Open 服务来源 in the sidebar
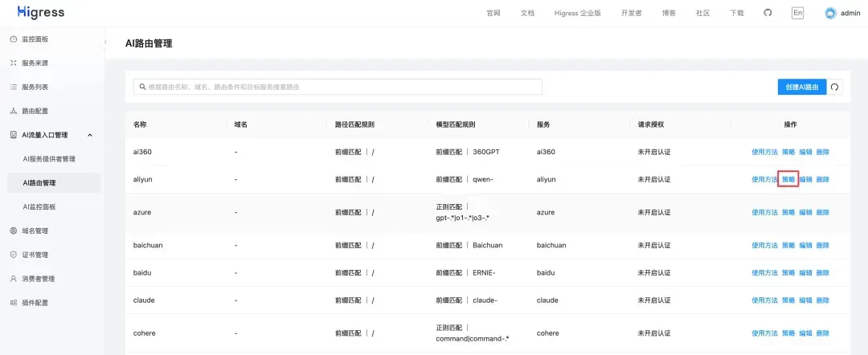 click(x=35, y=63)
